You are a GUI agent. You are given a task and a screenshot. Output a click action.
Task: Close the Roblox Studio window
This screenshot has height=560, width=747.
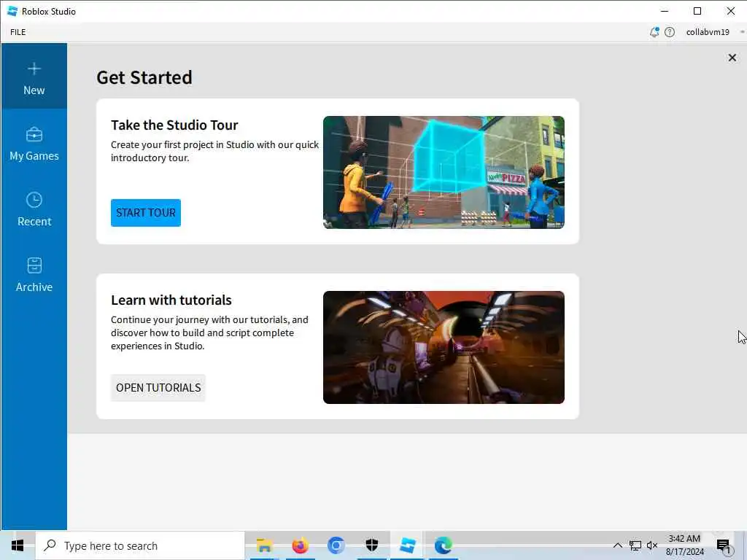(x=730, y=11)
